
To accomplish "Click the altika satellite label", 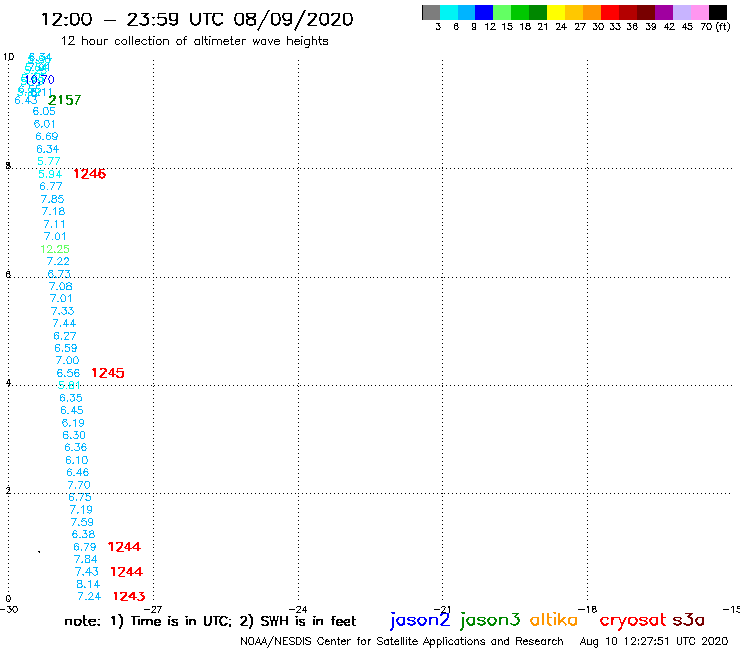I will [554, 619].
